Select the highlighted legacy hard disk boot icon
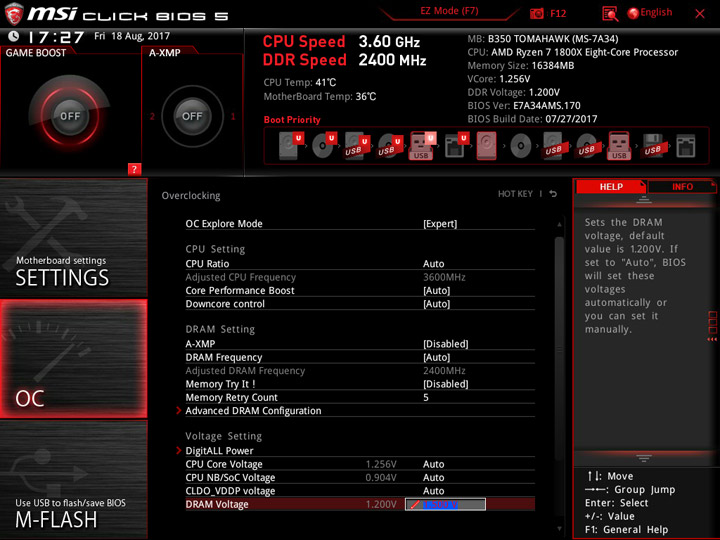This screenshot has height=540, width=720. click(x=487, y=146)
